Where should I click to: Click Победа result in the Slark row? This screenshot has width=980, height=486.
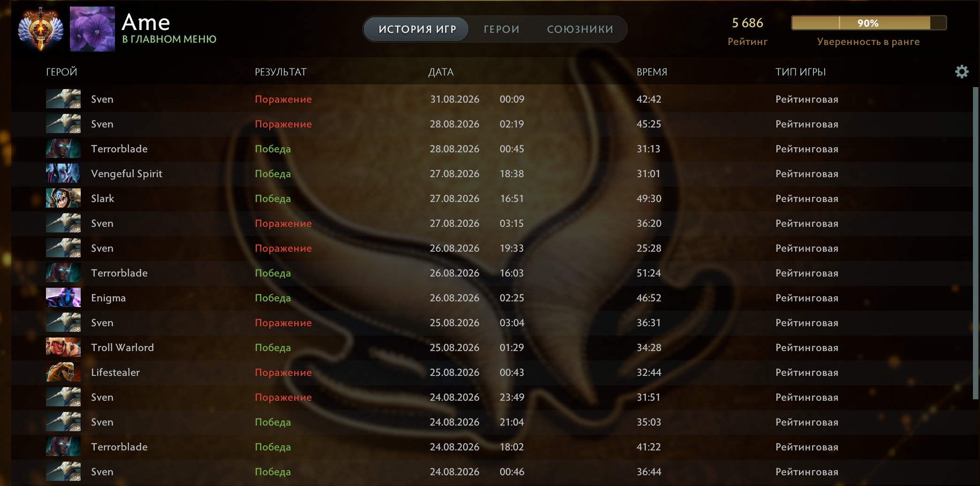(273, 198)
